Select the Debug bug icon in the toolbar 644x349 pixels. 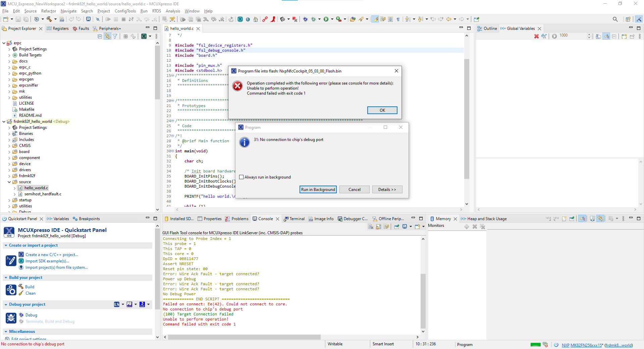click(305, 19)
